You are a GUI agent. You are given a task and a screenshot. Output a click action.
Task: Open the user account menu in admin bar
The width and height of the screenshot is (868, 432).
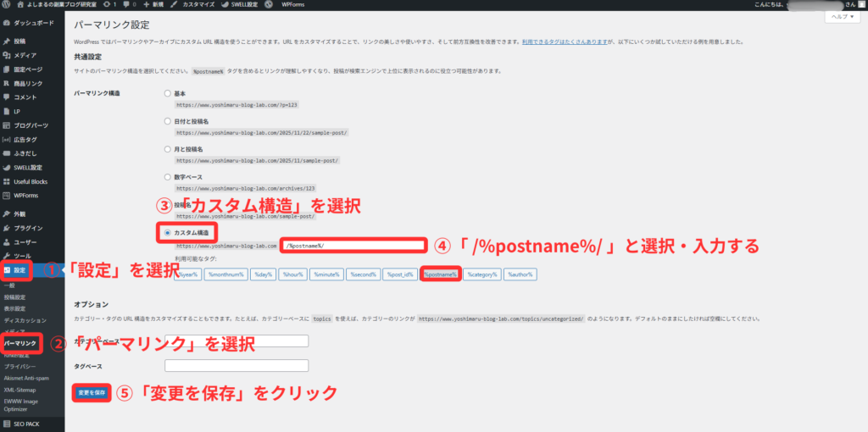[814, 5]
